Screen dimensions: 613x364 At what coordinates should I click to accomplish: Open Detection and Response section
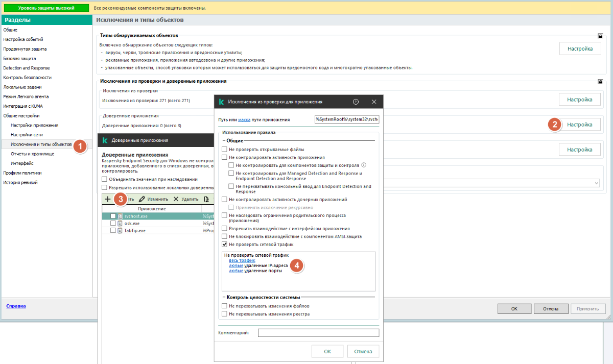(26, 68)
